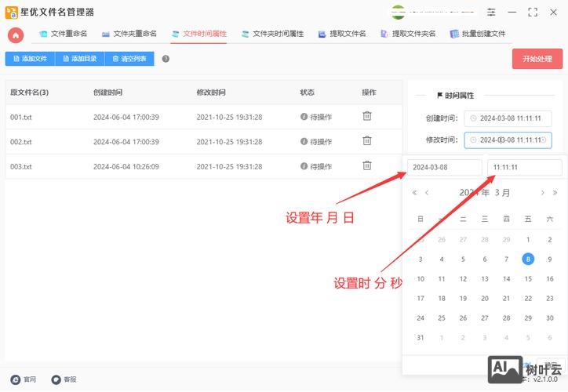Click the 修改时间 column header
568x392 pixels.
coord(211,93)
